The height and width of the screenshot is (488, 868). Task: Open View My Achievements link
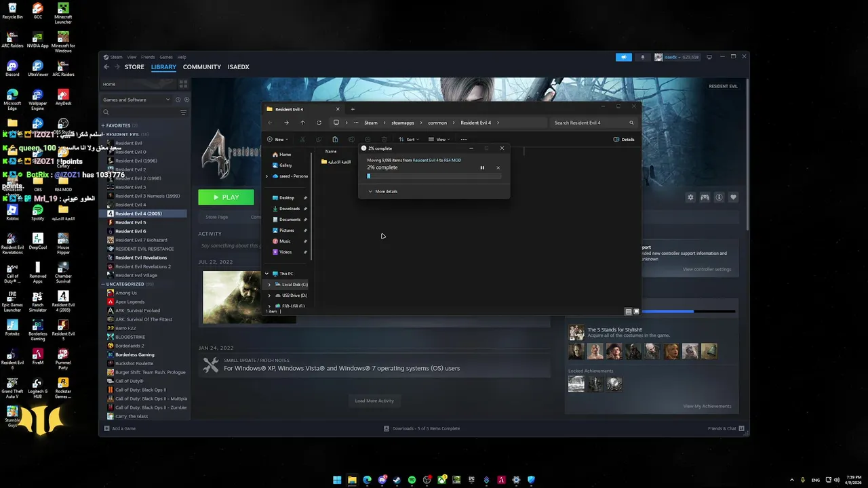(707, 406)
